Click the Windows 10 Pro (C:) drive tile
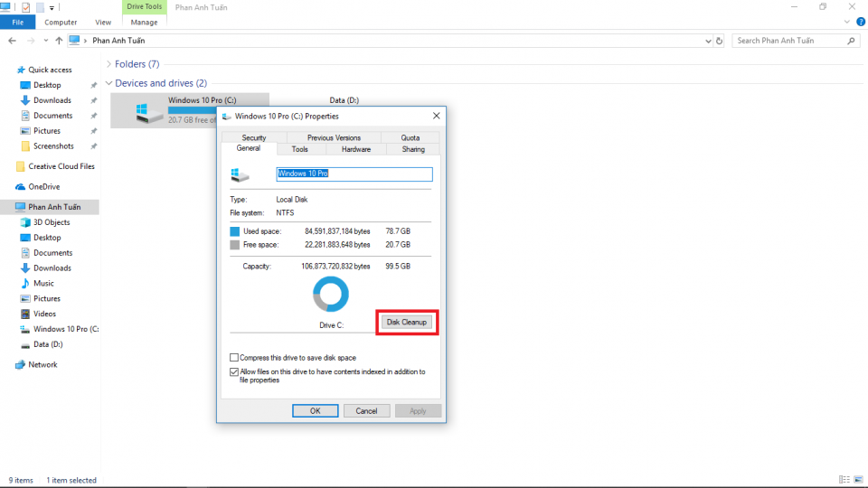The height and width of the screenshot is (488, 868). coord(190,110)
